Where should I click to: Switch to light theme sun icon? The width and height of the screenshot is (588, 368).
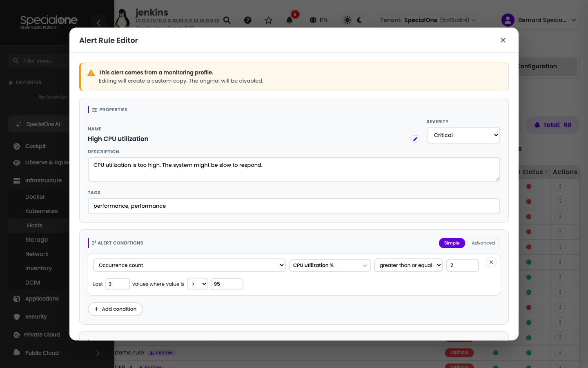(347, 20)
